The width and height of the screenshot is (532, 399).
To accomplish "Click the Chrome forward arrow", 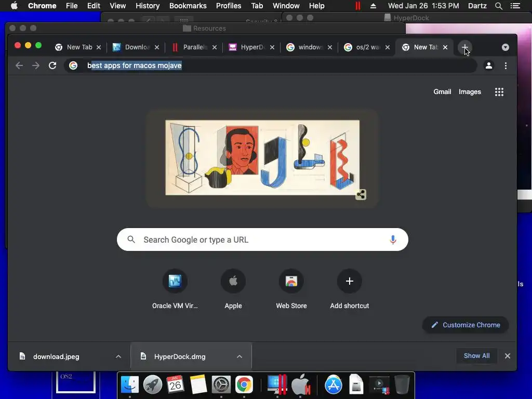I will point(36,65).
